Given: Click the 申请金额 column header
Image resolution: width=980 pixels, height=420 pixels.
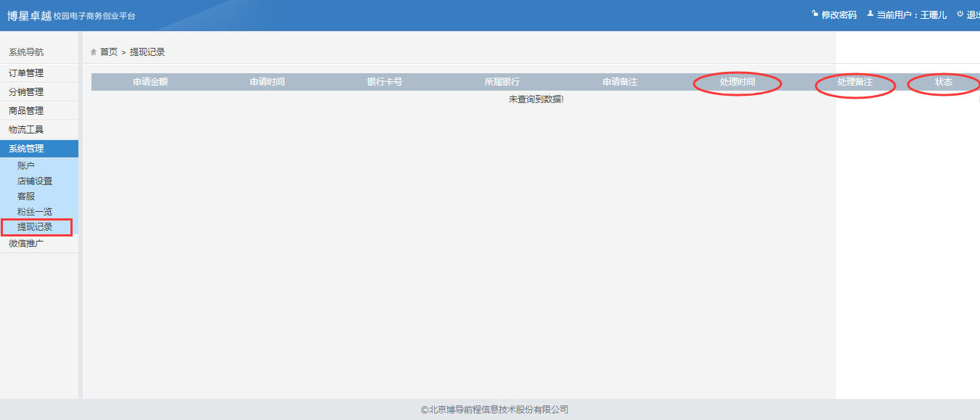Looking at the screenshot, I should click(150, 82).
